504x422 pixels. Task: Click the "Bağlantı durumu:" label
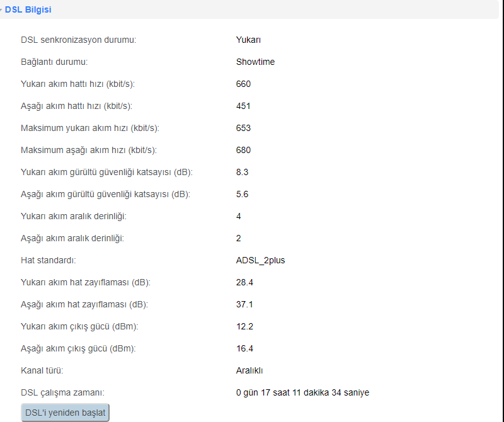coord(54,62)
